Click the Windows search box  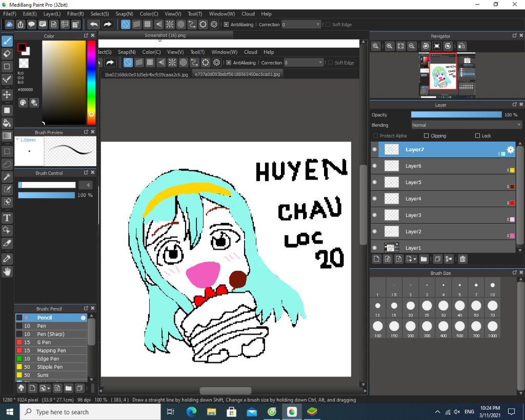click(x=90, y=412)
